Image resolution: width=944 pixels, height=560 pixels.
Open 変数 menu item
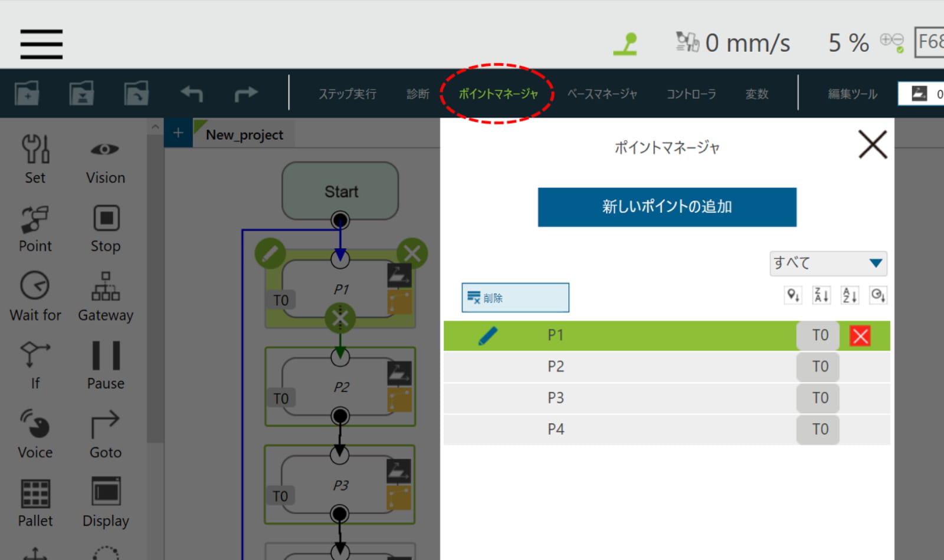coord(757,94)
